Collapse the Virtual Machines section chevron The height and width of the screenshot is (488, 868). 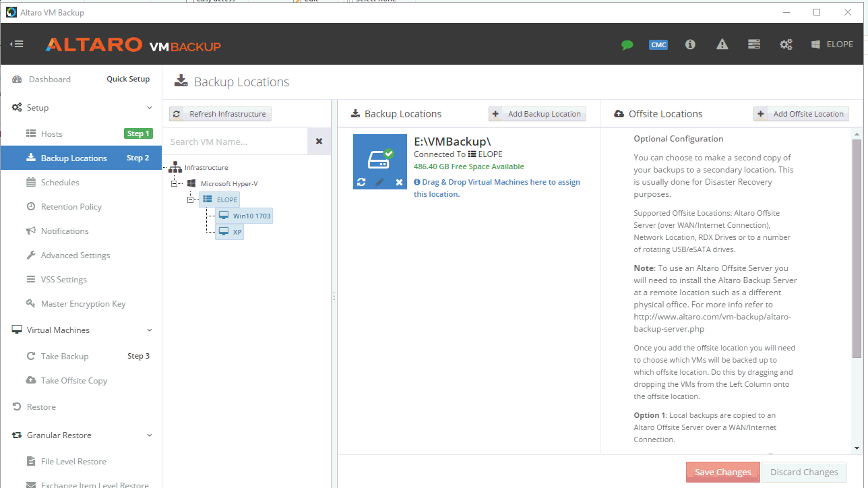coord(150,330)
